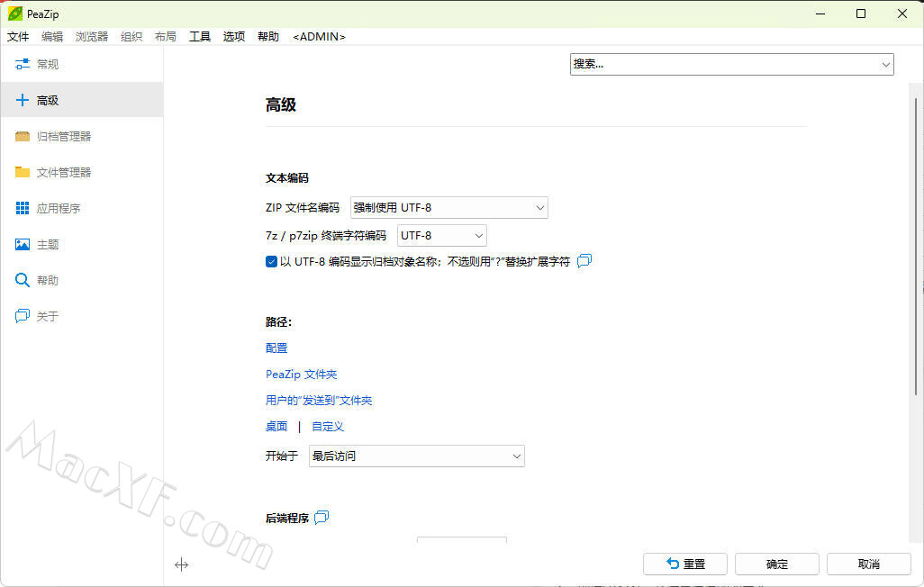This screenshot has height=587, width=924.
Task: Click the magnifier icon beside 帮助
Action: (x=23, y=280)
